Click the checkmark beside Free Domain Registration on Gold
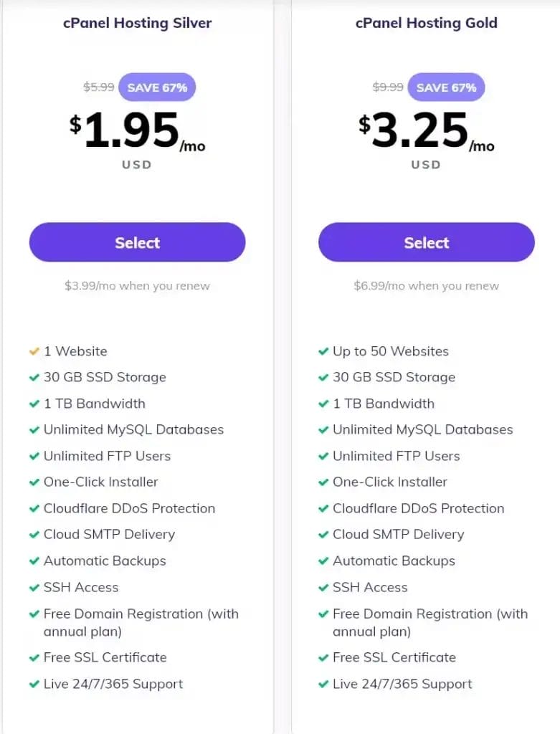Viewport: 560px width, 734px height. pyautogui.click(x=324, y=614)
